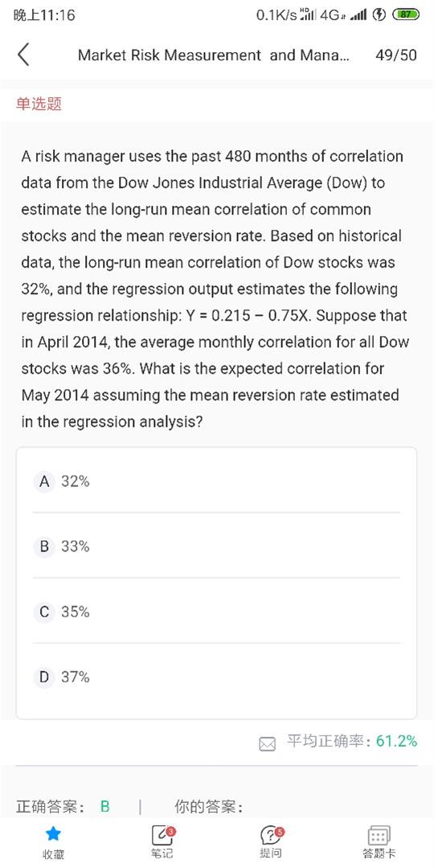
Task: Select answer option D 37%
Action: click(x=216, y=677)
